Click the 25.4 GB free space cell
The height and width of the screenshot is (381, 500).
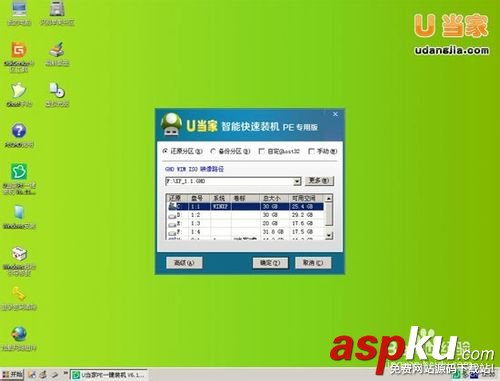(306, 207)
